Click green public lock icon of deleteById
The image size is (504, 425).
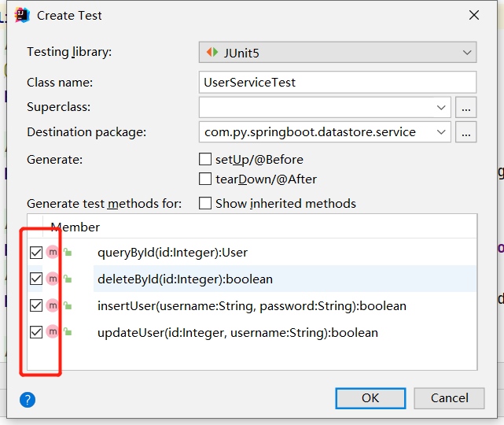point(68,279)
